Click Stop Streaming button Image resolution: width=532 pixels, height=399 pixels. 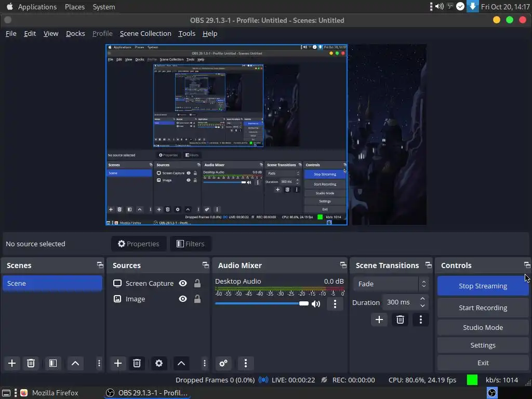coord(483,286)
